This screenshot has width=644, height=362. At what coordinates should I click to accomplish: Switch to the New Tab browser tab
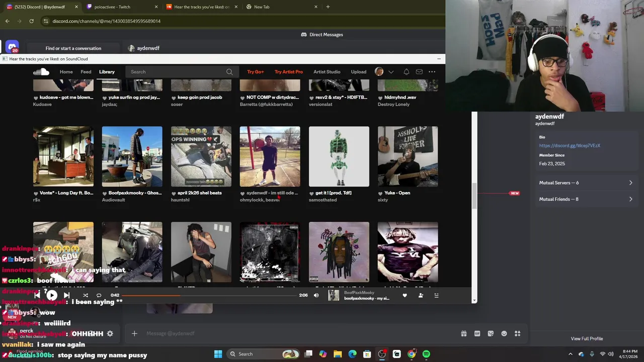tap(282, 7)
